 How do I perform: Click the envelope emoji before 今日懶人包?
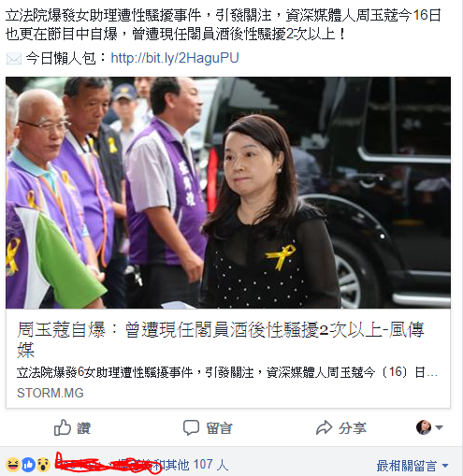14,59
